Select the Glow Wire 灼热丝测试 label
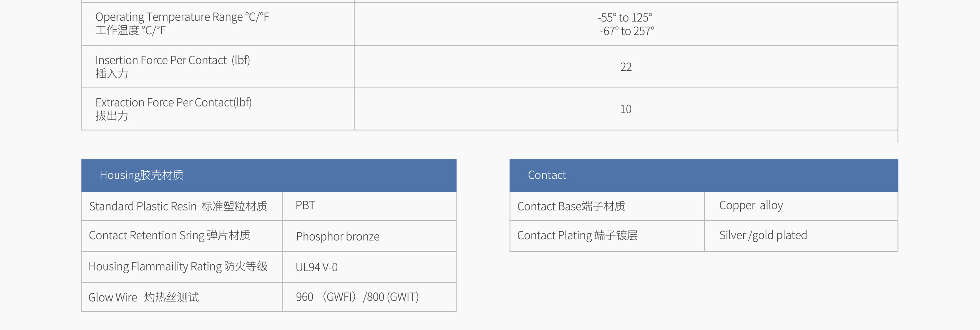The width and height of the screenshot is (980, 330). (x=144, y=297)
